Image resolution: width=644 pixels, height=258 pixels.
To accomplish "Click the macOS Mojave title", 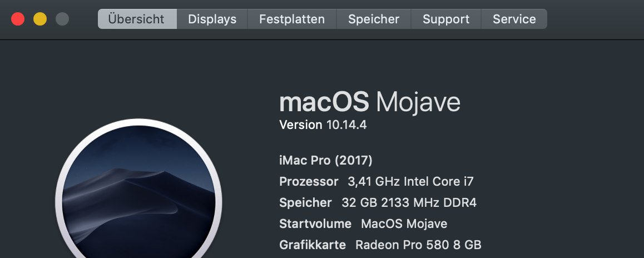I will (x=369, y=102).
